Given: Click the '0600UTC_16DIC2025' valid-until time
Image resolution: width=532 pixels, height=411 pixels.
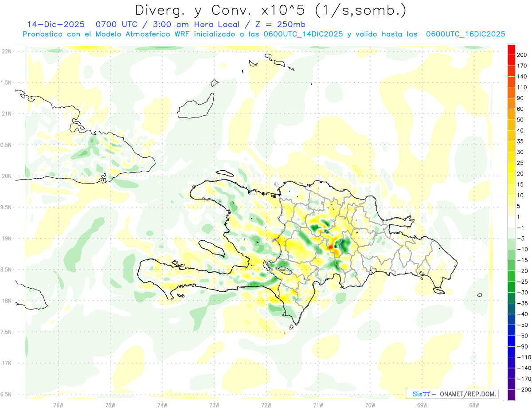Looking at the screenshot, I should [x=465, y=34].
